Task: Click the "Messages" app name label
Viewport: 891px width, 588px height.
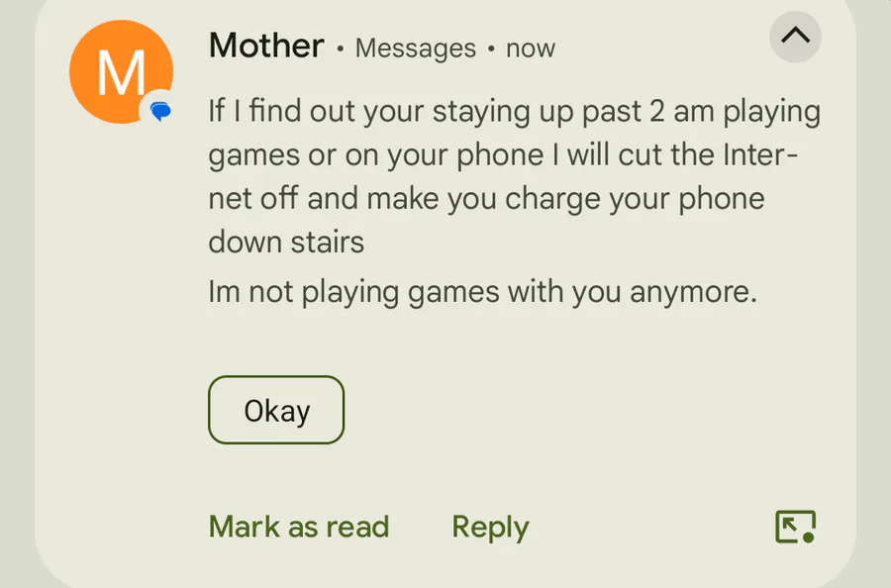Action: coord(416,49)
